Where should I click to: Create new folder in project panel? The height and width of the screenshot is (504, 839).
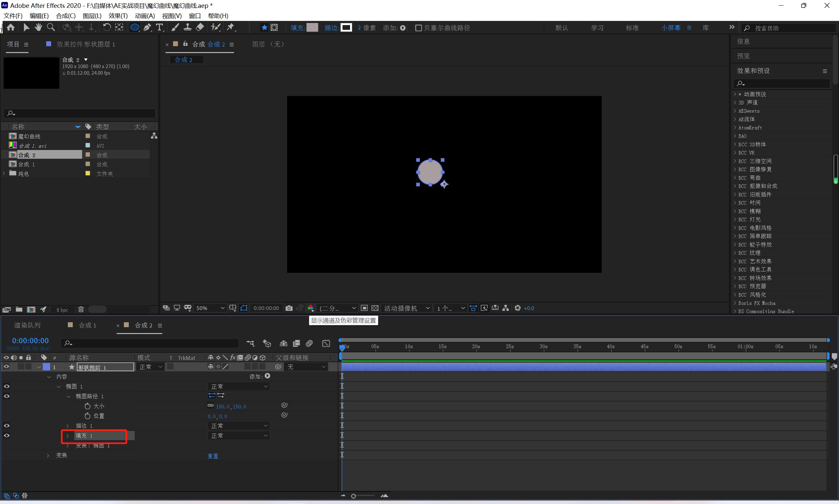tap(19, 309)
